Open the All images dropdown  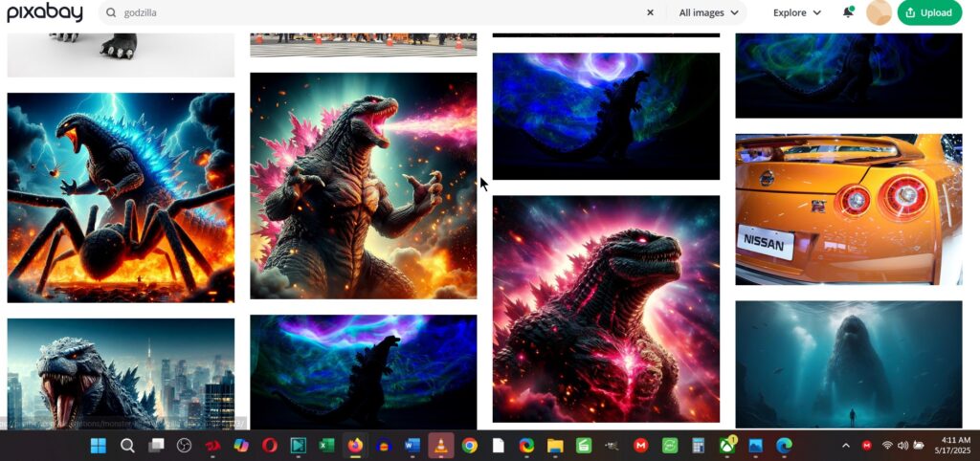708,12
